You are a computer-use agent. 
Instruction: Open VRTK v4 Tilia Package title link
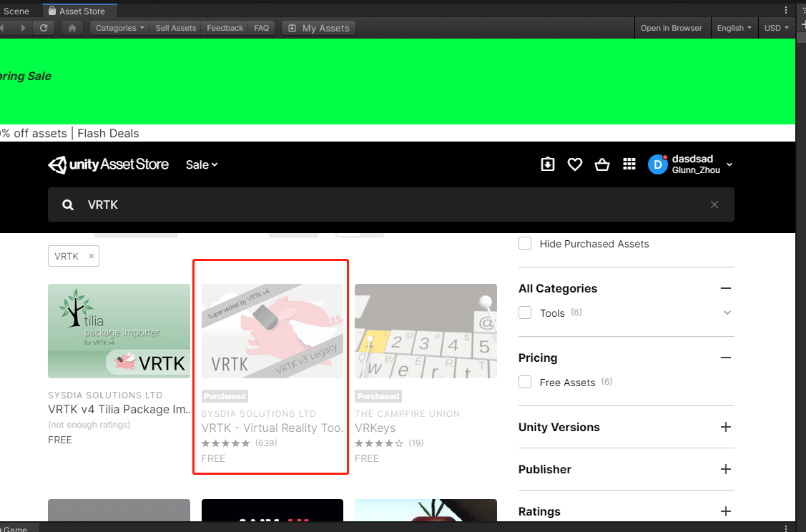pos(119,409)
